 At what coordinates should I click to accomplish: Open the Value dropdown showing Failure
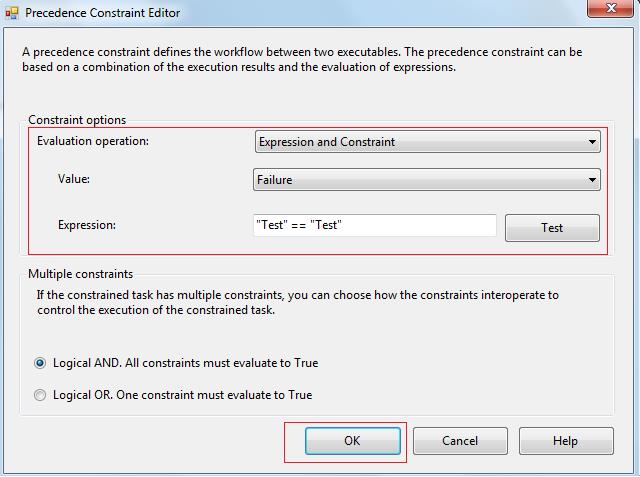[427, 181]
